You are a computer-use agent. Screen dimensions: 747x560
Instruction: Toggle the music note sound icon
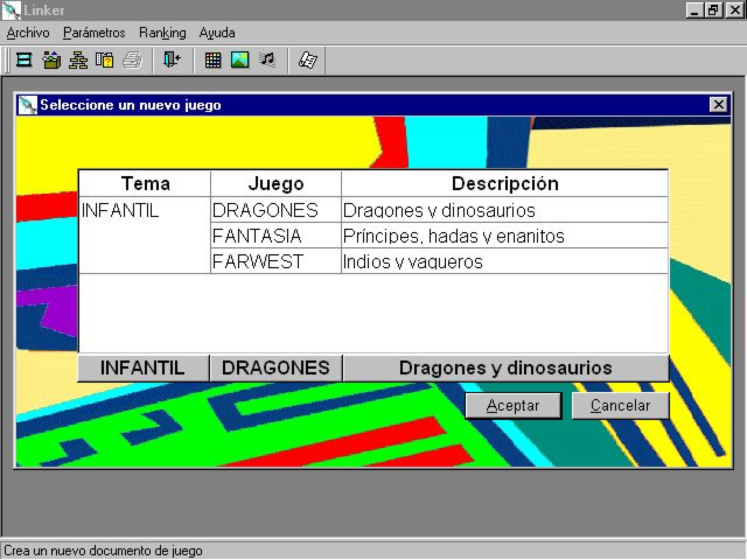coord(268,60)
